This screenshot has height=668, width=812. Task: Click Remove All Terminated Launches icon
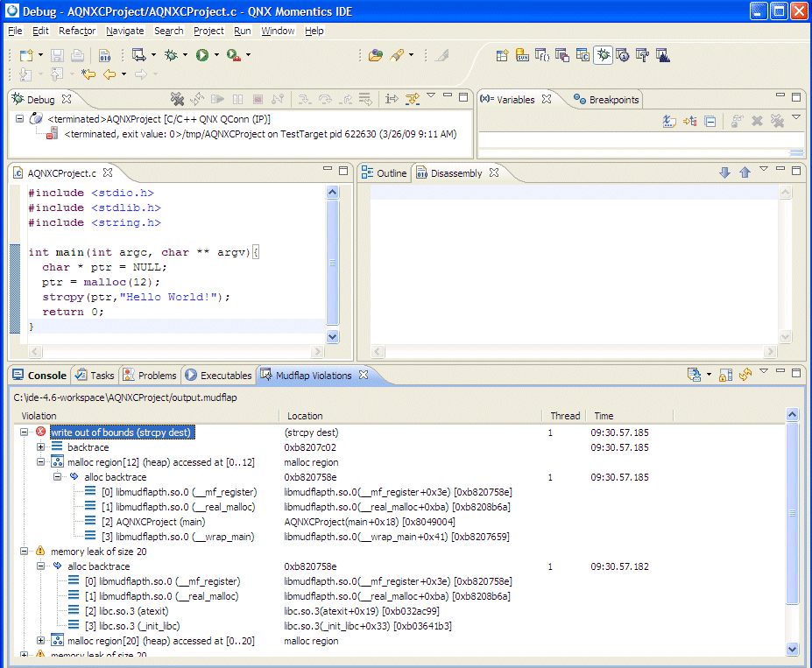pos(177,99)
